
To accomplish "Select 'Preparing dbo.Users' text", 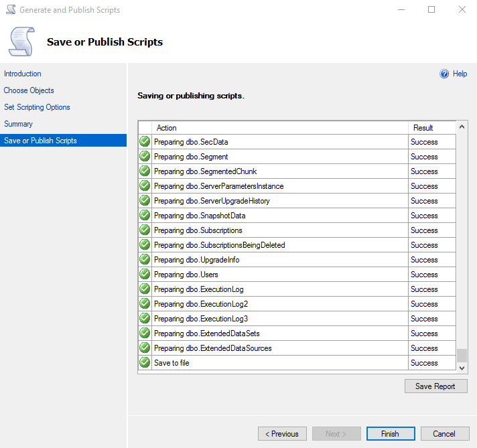I will pyautogui.click(x=186, y=275).
